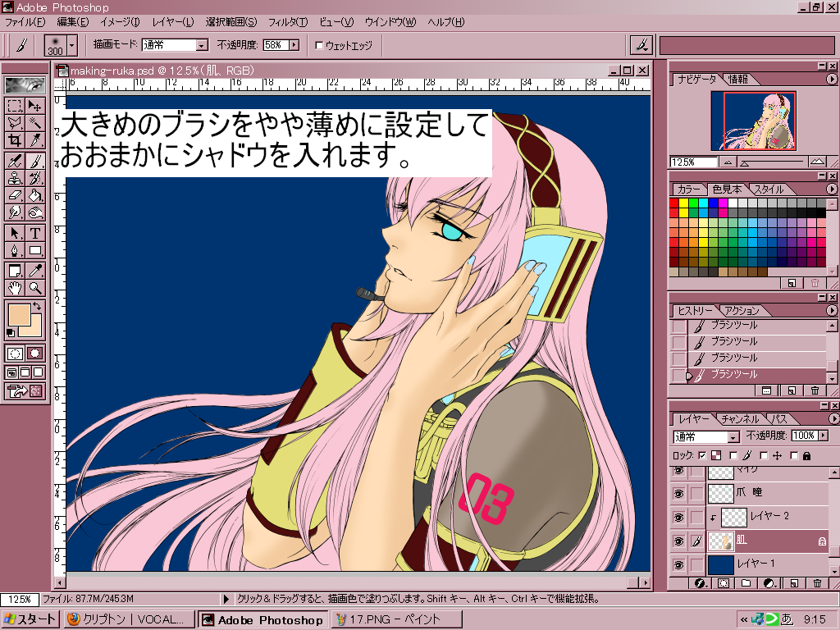
Task: Select the Slice tool
Action: click(x=34, y=140)
